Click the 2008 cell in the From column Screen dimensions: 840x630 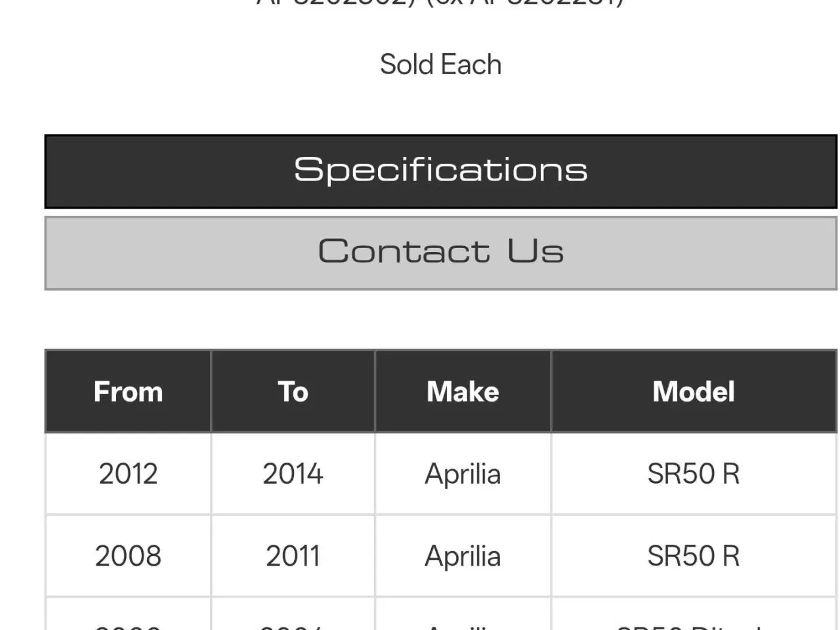coord(129,555)
